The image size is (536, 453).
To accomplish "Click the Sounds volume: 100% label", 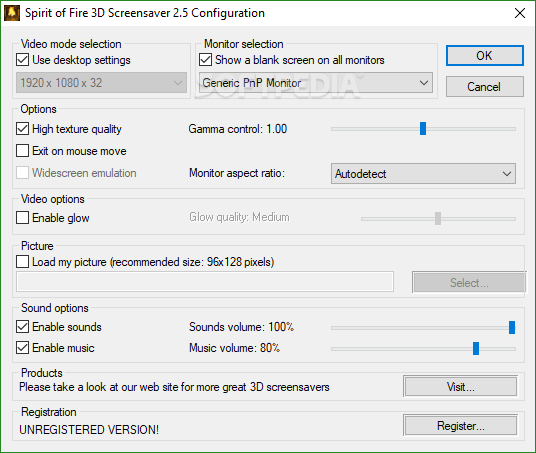I will 241,327.
